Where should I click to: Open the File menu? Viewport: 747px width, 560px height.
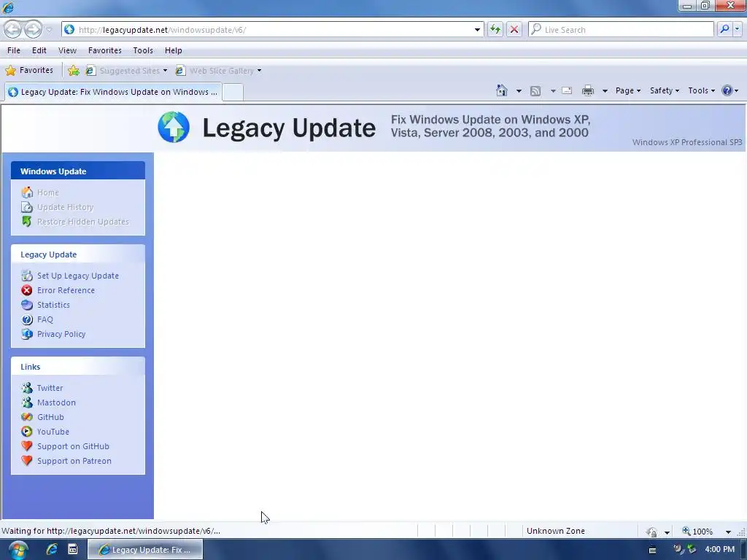(x=14, y=50)
